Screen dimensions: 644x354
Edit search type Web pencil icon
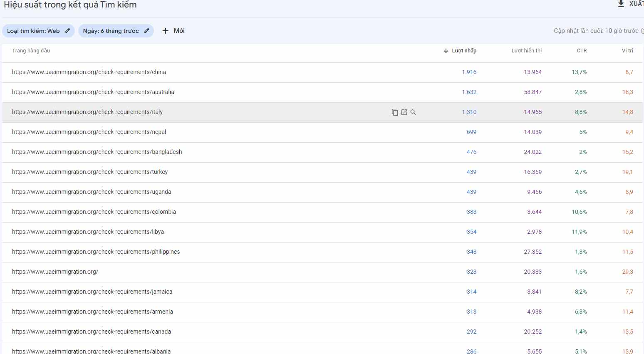(67, 31)
